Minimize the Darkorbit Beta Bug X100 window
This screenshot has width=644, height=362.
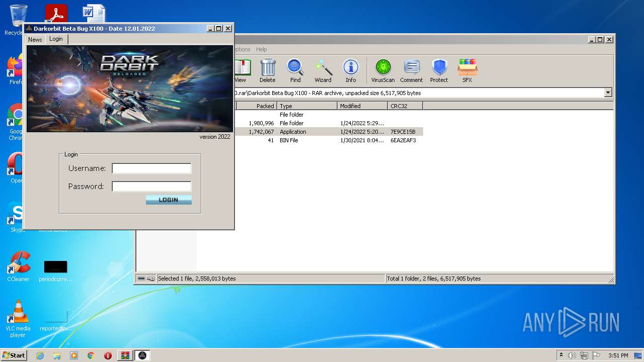(211, 29)
